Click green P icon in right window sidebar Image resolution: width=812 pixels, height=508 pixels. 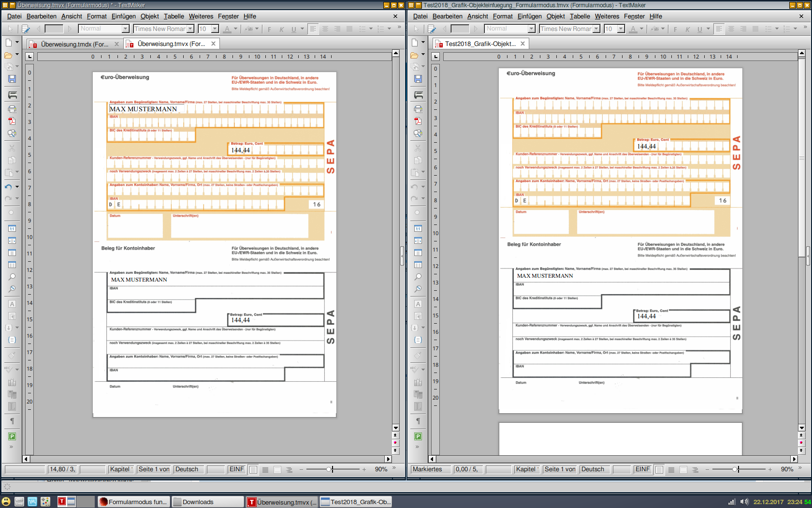418,436
